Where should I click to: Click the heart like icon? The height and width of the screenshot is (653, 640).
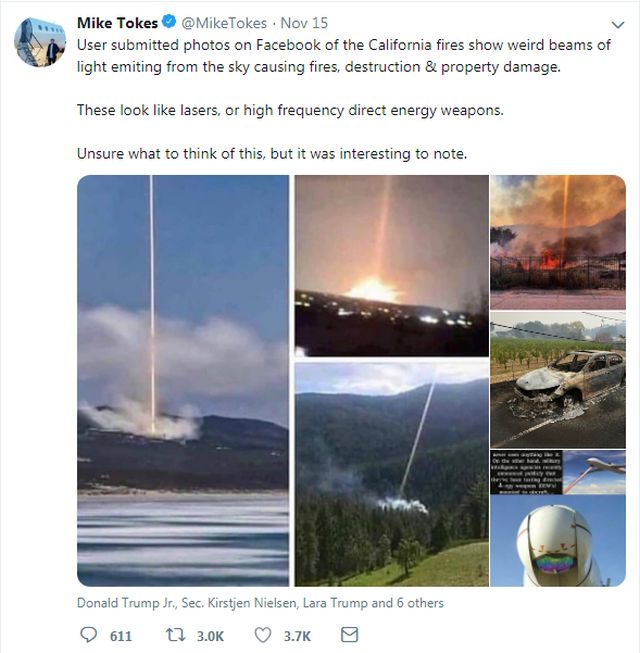[264, 635]
